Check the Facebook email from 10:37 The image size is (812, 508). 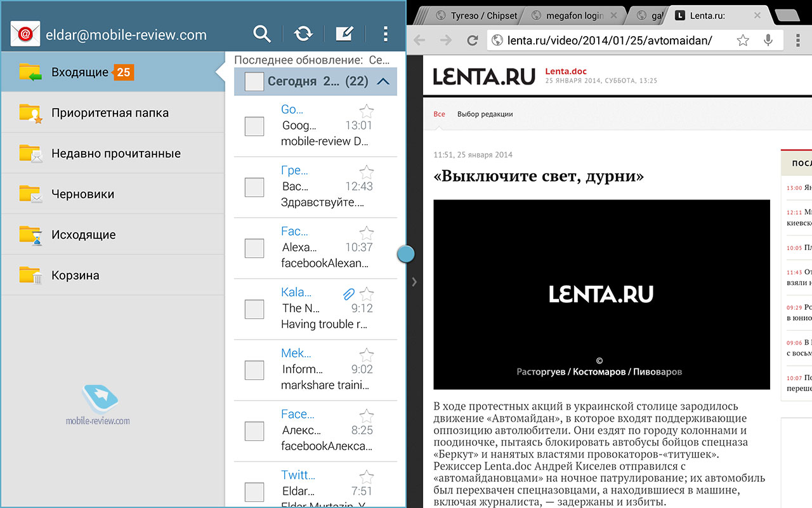tap(254, 248)
